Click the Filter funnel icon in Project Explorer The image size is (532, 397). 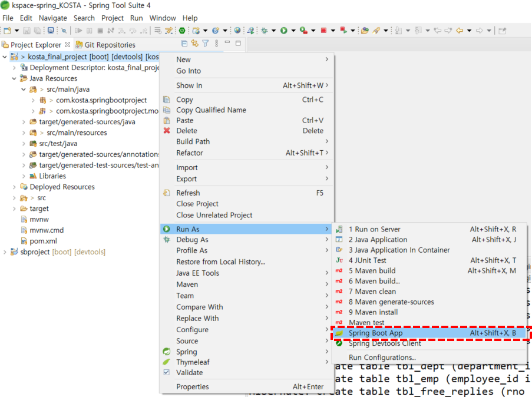pyautogui.click(x=206, y=44)
